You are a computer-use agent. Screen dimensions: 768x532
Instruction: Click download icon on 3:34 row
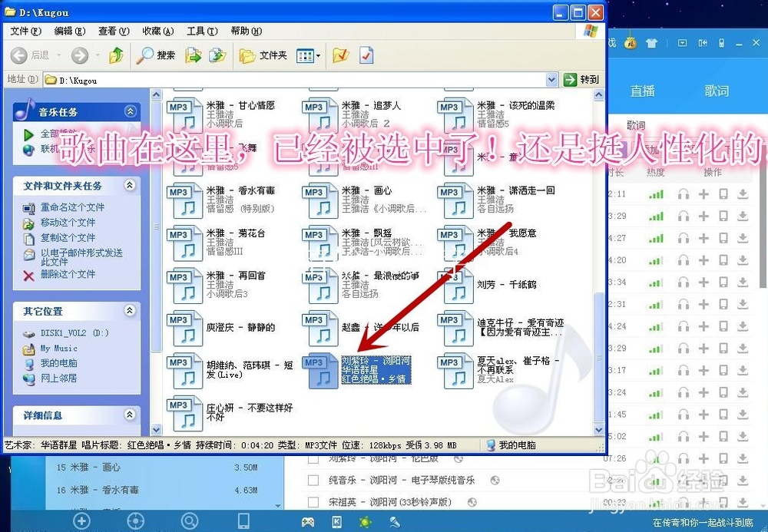click(743, 283)
